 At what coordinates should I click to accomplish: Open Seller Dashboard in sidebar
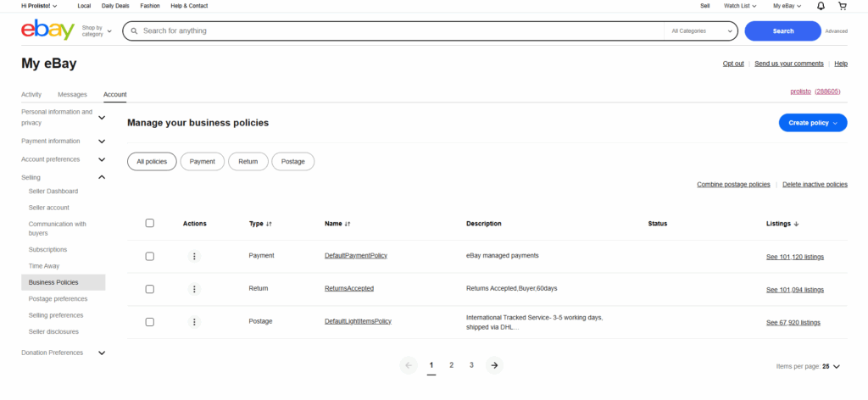pos(53,191)
